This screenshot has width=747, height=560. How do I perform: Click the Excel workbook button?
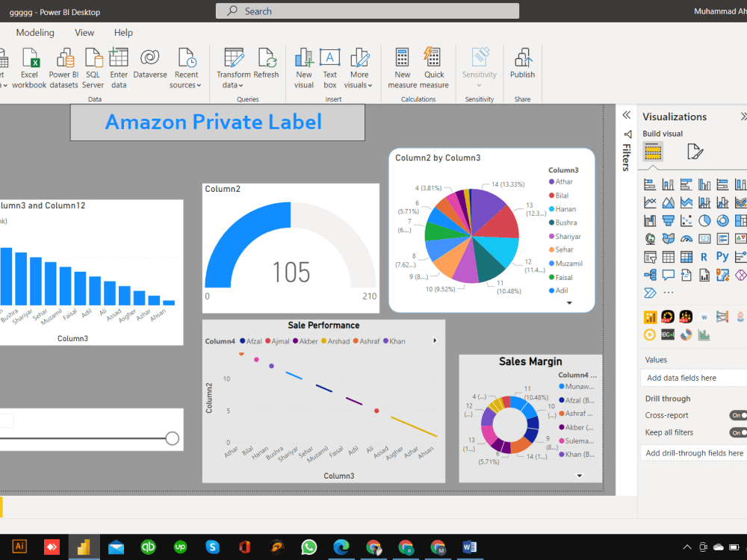tap(29, 68)
